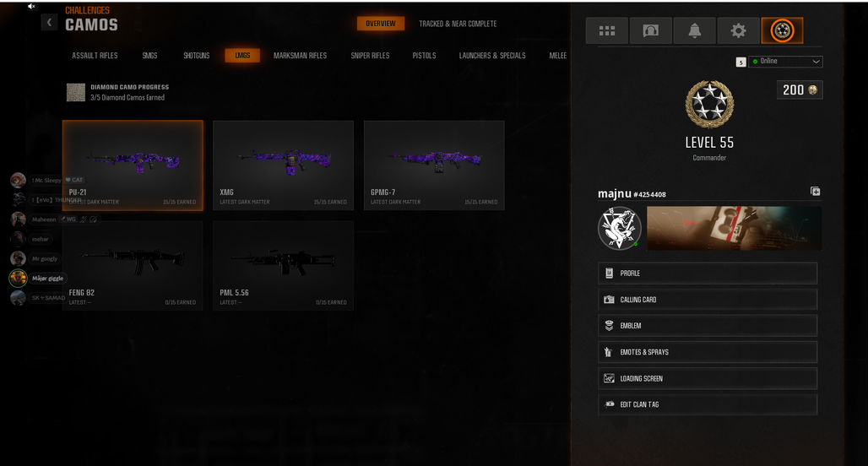868x466 pixels.
Task: Select the player profile emblem icon
Action: (782, 30)
